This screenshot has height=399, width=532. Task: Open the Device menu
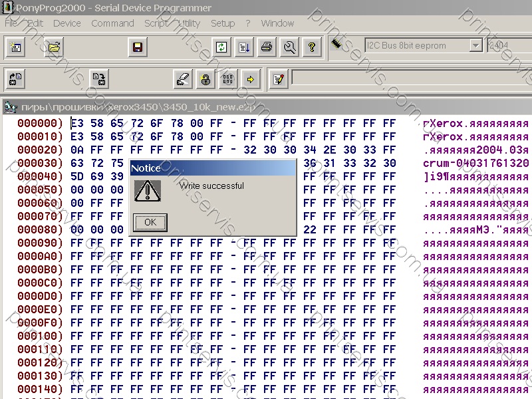pyautogui.click(x=67, y=23)
